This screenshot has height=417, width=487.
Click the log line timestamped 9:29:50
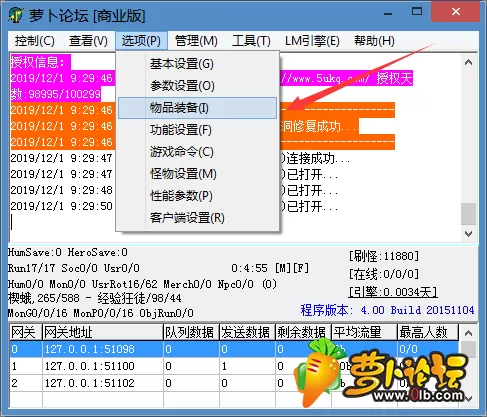point(174,206)
